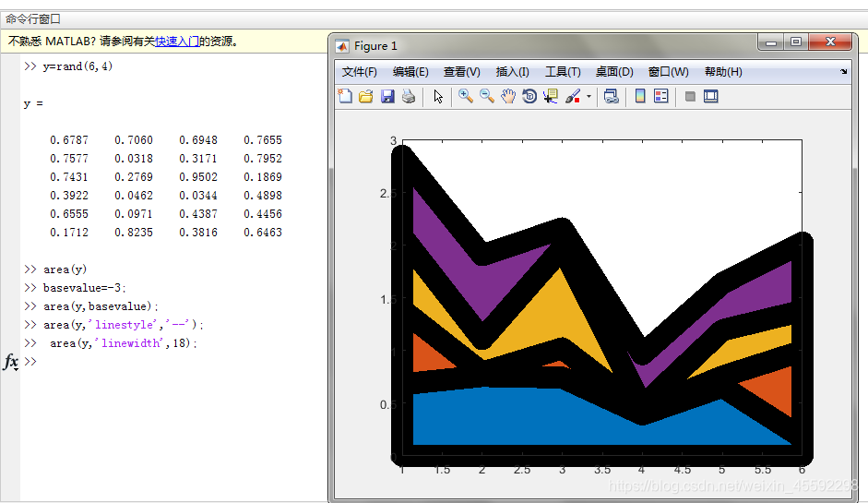Toggle the Data Cursor tool
Screen dimensions: 868x503
click(x=552, y=96)
